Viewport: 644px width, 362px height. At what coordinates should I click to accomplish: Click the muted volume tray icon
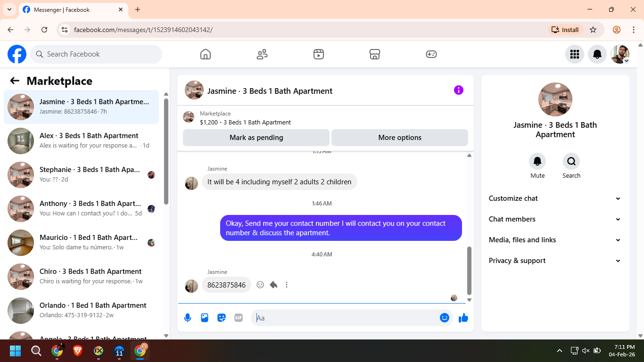(586, 351)
